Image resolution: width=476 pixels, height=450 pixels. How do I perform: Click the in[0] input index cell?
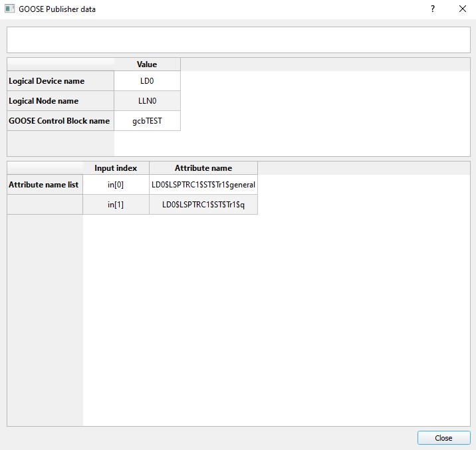tap(116, 185)
